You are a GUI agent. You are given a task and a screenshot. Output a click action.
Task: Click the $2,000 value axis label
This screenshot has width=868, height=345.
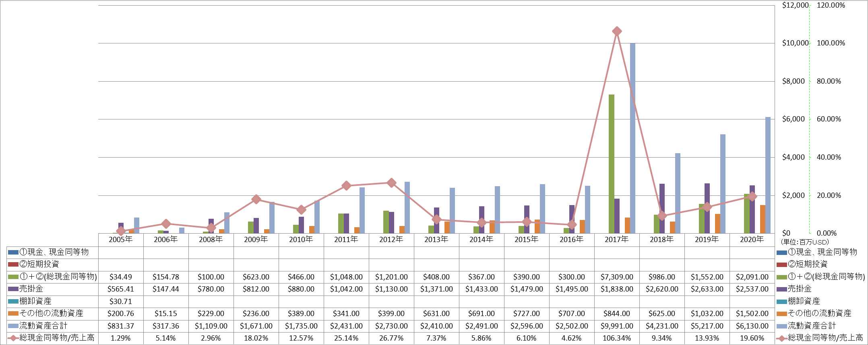coord(794,195)
